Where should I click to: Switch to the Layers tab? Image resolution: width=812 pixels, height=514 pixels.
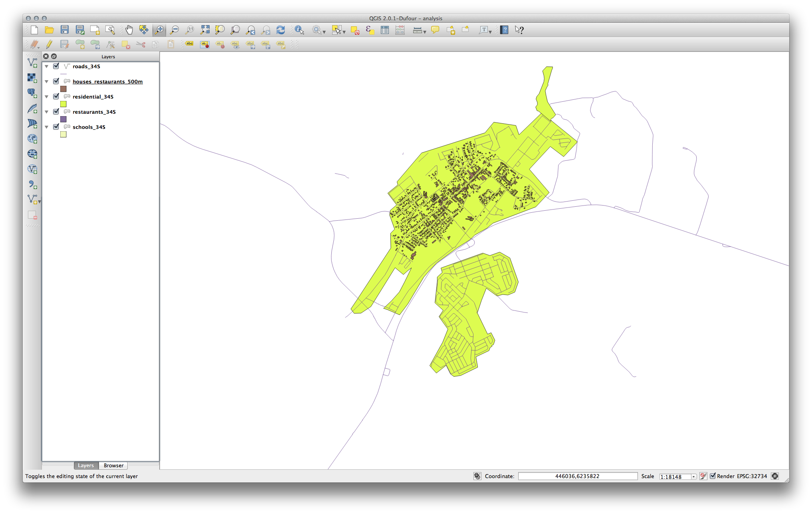[x=85, y=465]
